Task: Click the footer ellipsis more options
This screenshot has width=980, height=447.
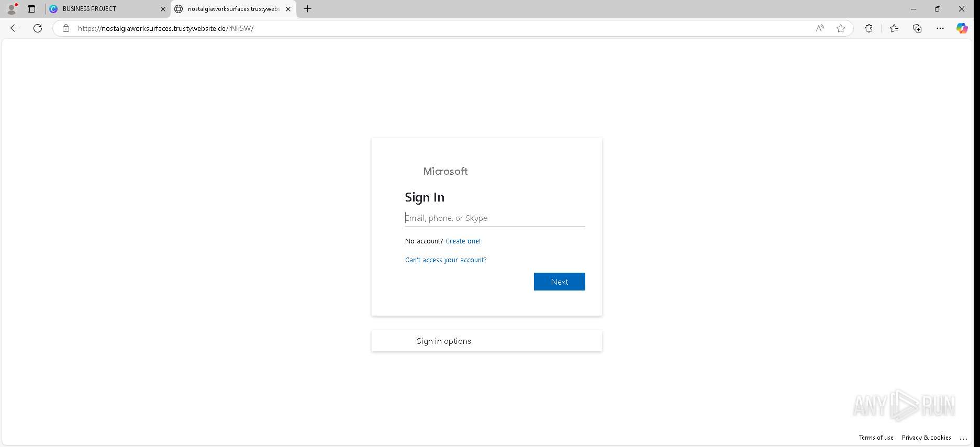Action: click(x=963, y=438)
